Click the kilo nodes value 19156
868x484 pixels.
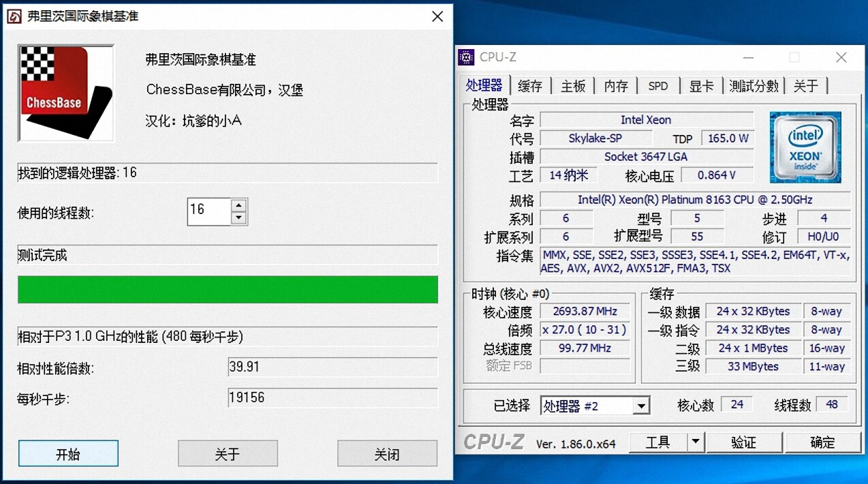[332, 397]
